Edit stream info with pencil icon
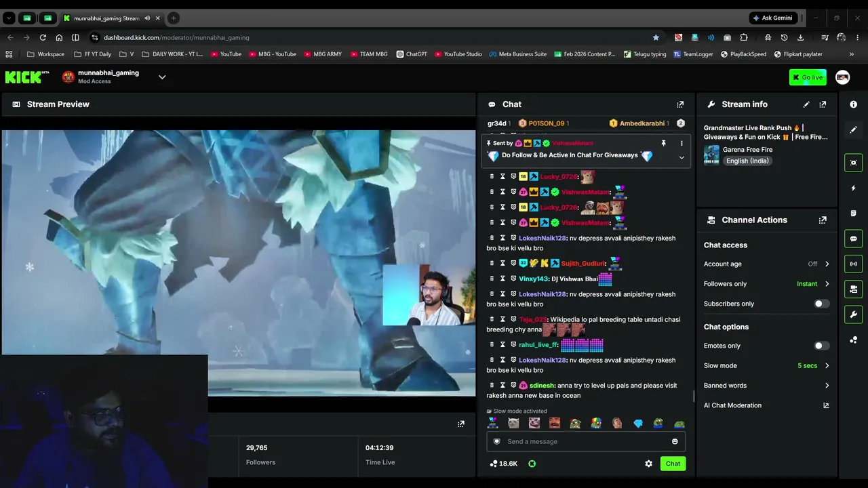868x488 pixels. click(806, 104)
